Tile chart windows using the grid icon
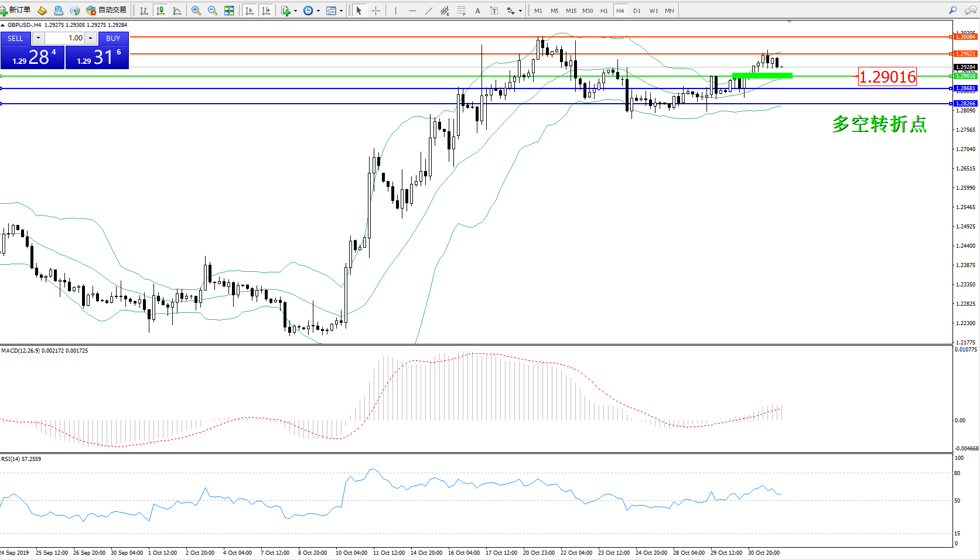Screen dimensions: 980x560 (229, 11)
